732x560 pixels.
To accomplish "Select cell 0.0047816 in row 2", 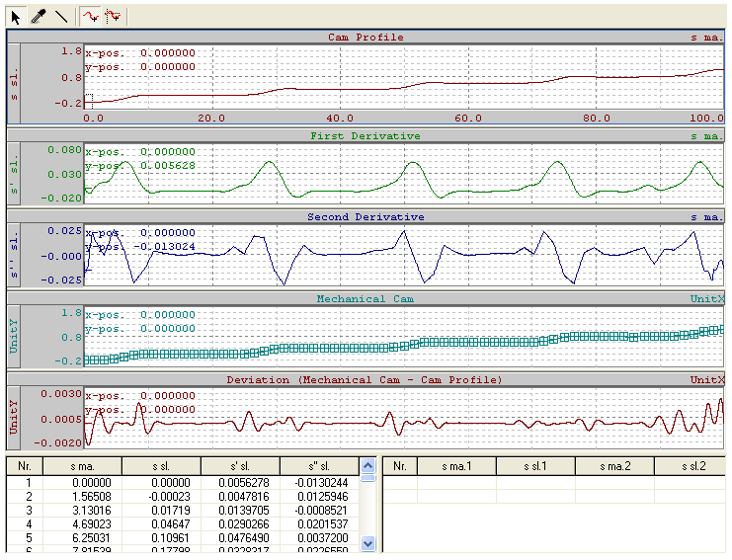I will [240, 497].
